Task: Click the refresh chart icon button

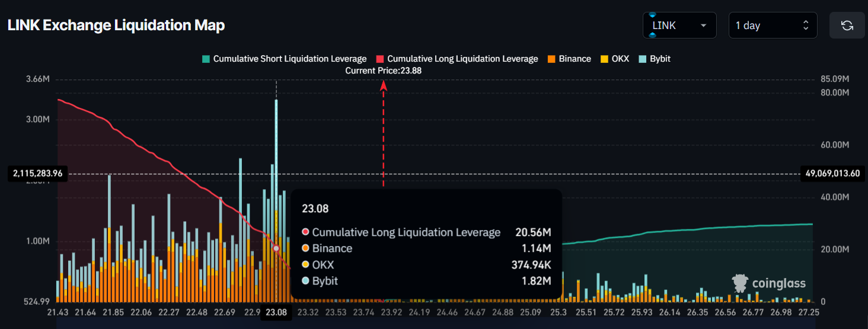Action: (x=847, y=25)
